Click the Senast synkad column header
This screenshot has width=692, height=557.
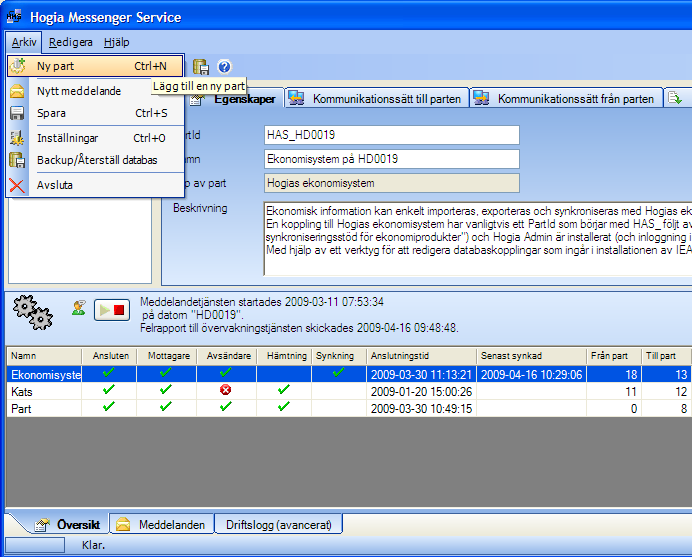click(x=532, y=356)
